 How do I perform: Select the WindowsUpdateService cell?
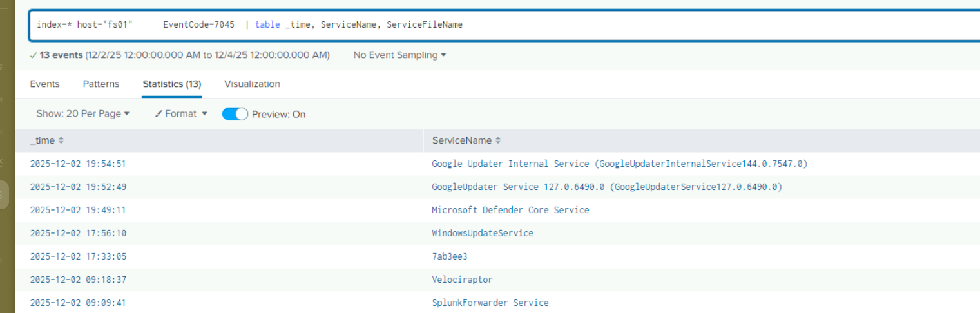point(483,233)
